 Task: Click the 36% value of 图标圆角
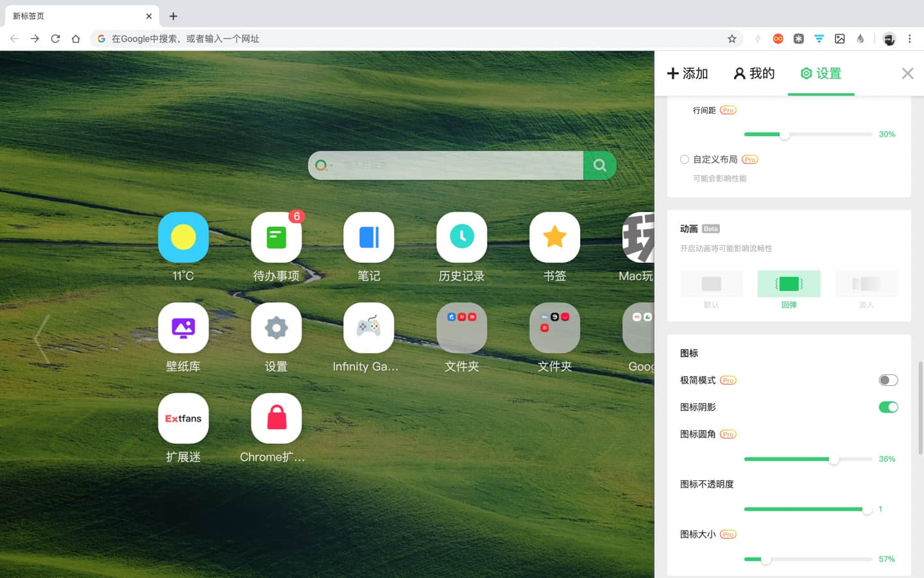point(887,459)
